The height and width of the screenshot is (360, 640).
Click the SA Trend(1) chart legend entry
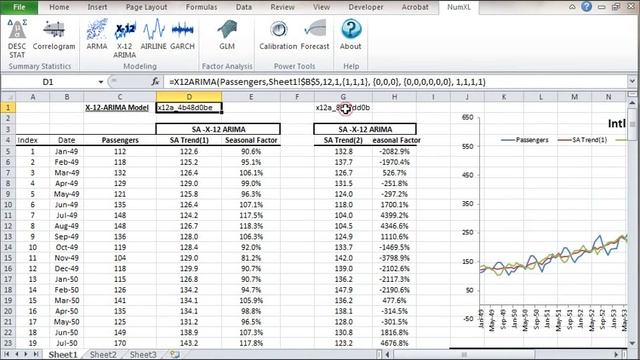582,140
